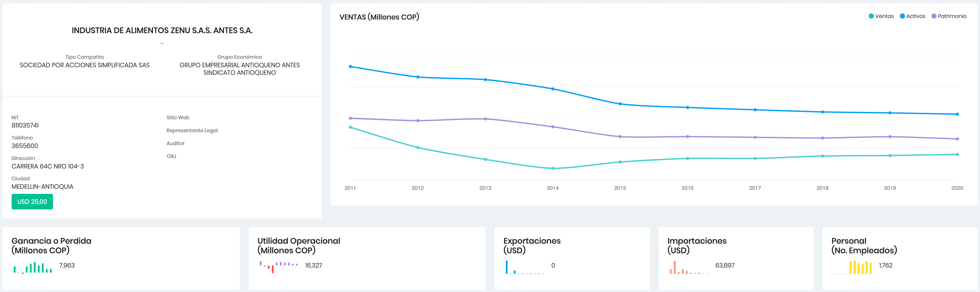The image size is (980, 292).
Task: Toggle the Activos series label in legend
Action: [915, 16]
